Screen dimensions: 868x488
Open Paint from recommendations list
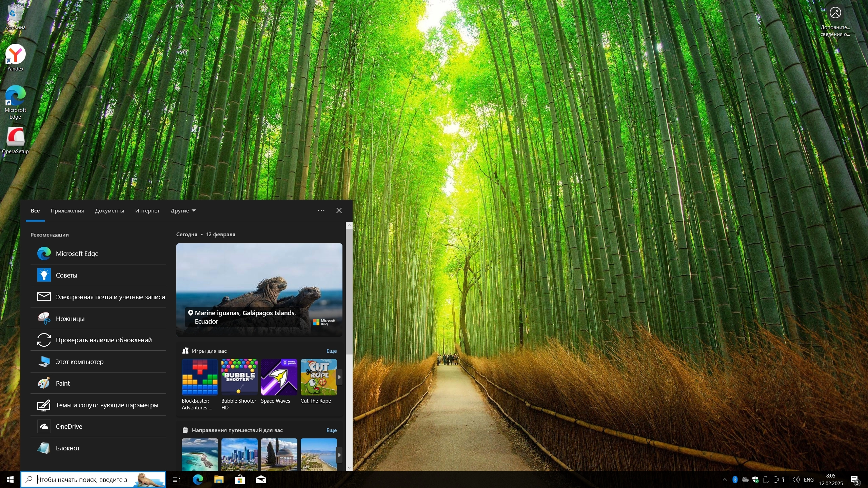(x=63, y=383)
